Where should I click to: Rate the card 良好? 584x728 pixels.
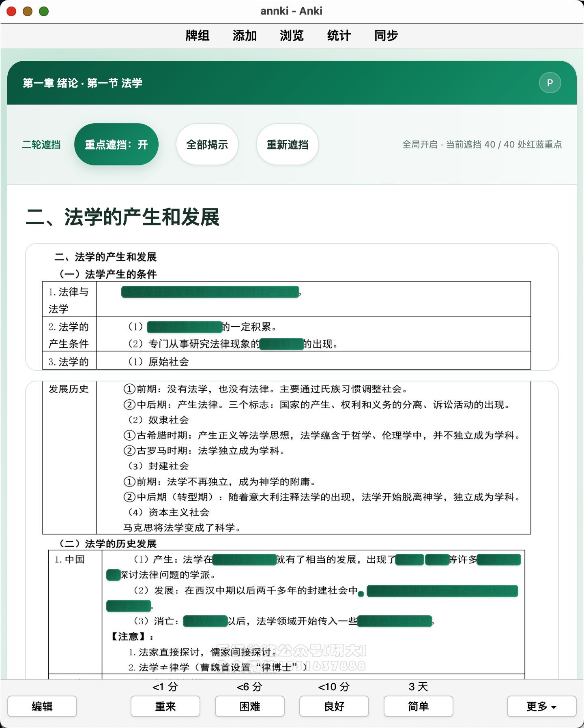pyautogui.click(x=334, y=707)
